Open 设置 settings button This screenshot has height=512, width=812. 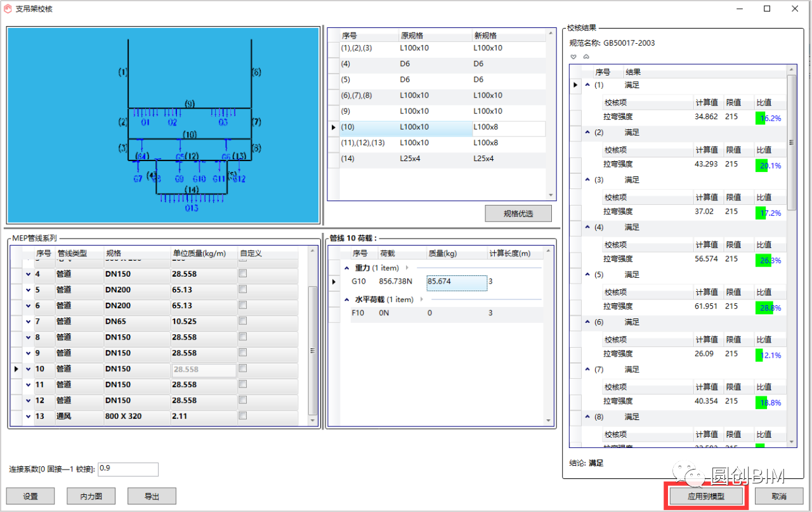30,496
